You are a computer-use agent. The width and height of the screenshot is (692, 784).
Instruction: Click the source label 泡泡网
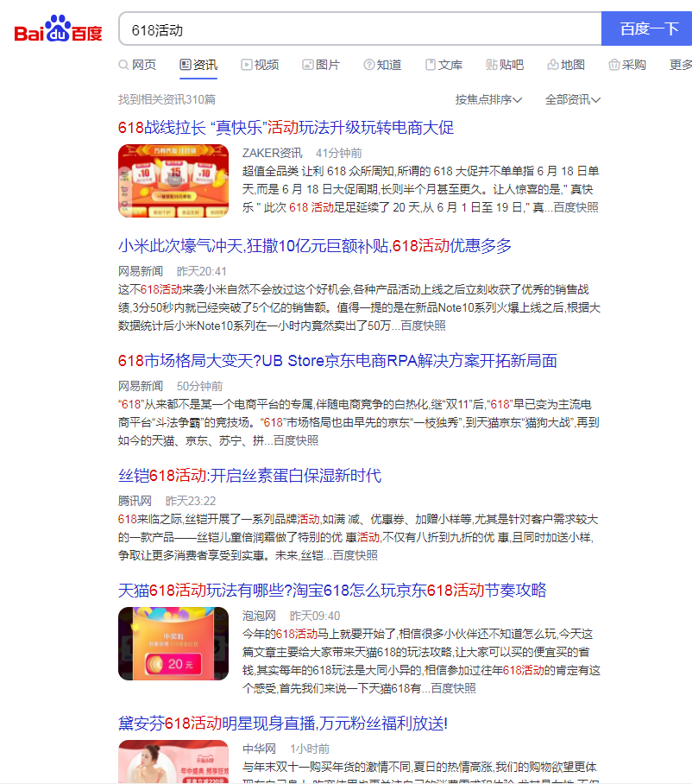[260, 616]
